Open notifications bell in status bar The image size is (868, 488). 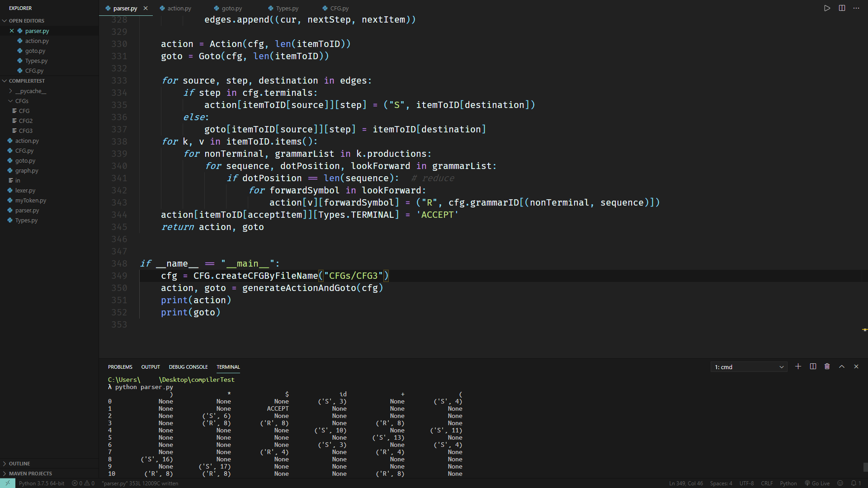(x=856, y=483)
